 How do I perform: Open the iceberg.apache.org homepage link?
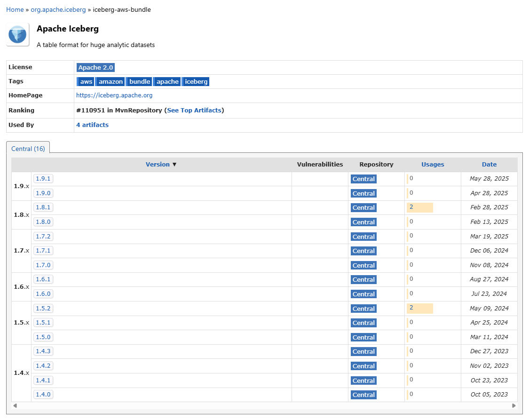tap(114, 95)
